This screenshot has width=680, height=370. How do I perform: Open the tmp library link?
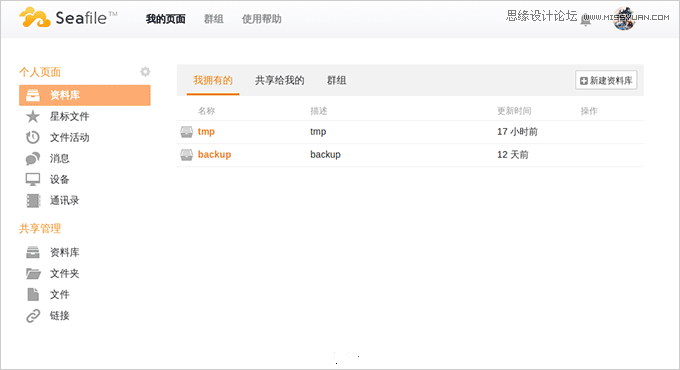coord(206,132)
